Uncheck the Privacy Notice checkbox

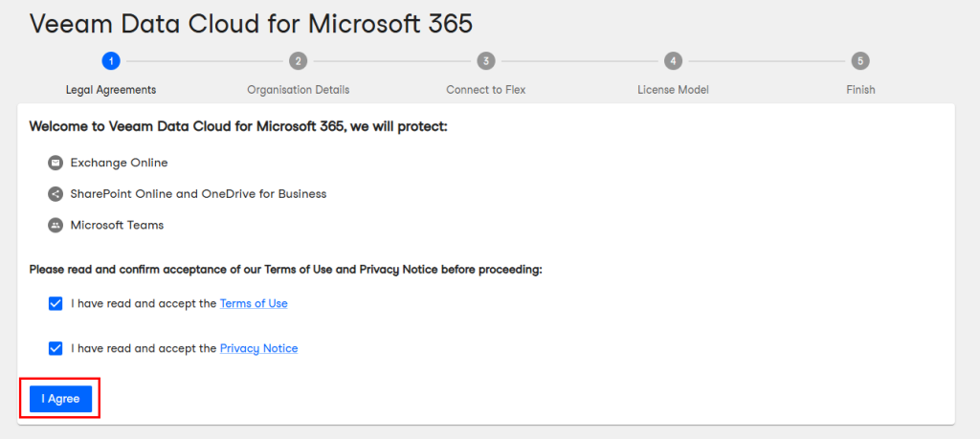[x=56, y=348]
